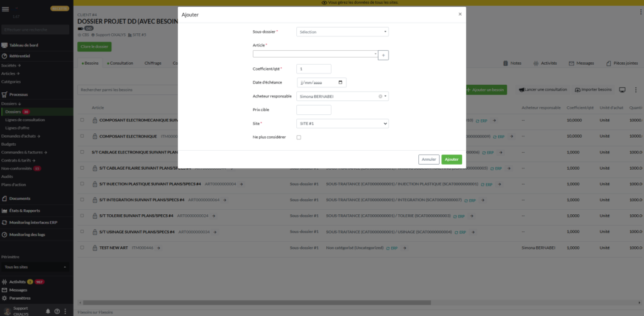The height and width of the screenshot is (316, 644).
Task: Open the Sous-dossier selection dropdown
Action: 342,31
